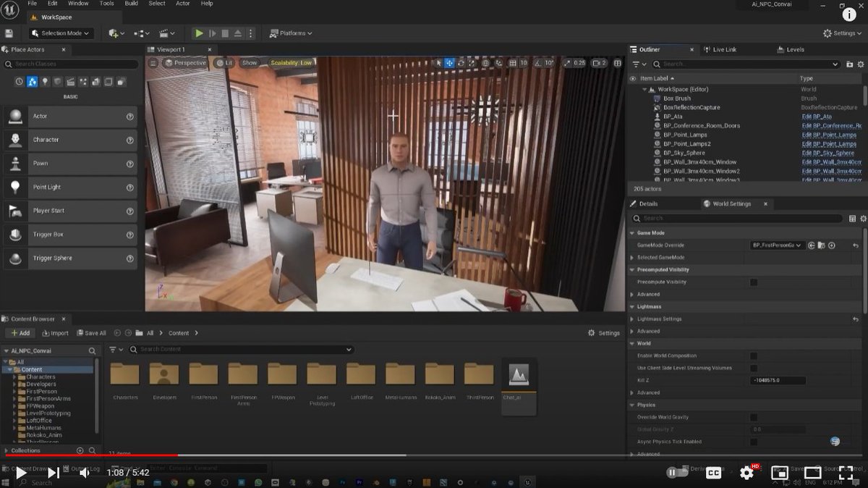The image size is (868, 488).
Task: Enable the Precompute Visibility checkbox
Action: pos(754,282)
